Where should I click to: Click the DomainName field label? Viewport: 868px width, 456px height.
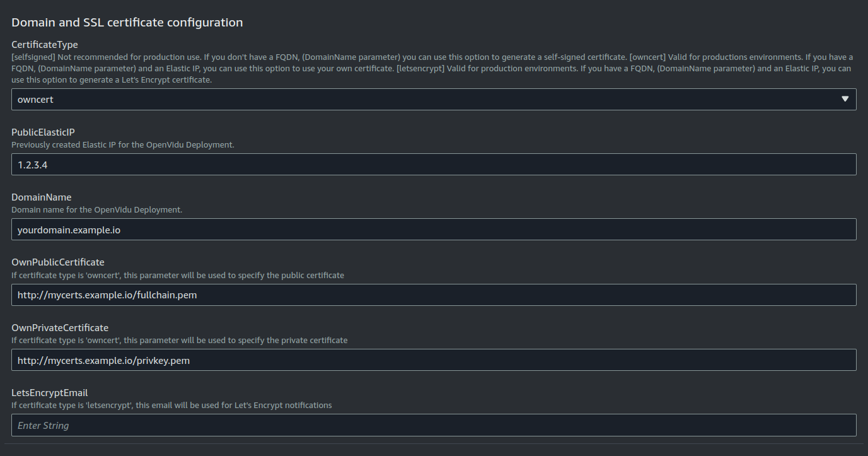pos(42,197)
